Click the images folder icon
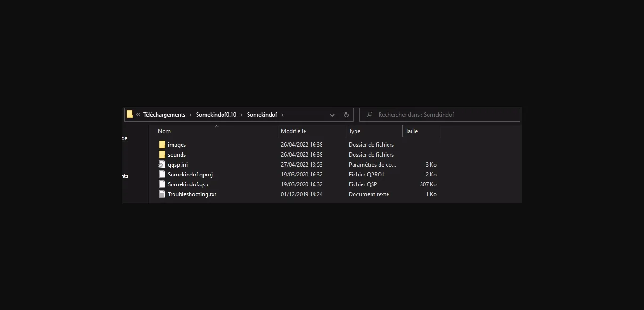The width and height of the screenshot is (644, 310). coord(162,145)
